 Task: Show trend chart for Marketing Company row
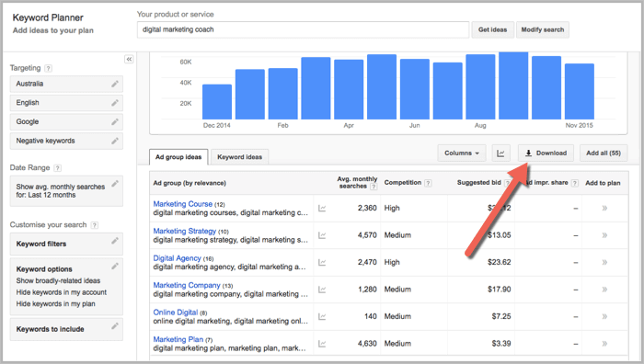pos(322,290)
